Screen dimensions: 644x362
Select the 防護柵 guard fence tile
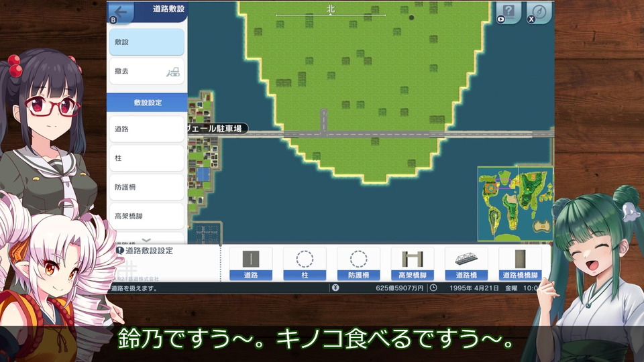(x=358, y=264)
